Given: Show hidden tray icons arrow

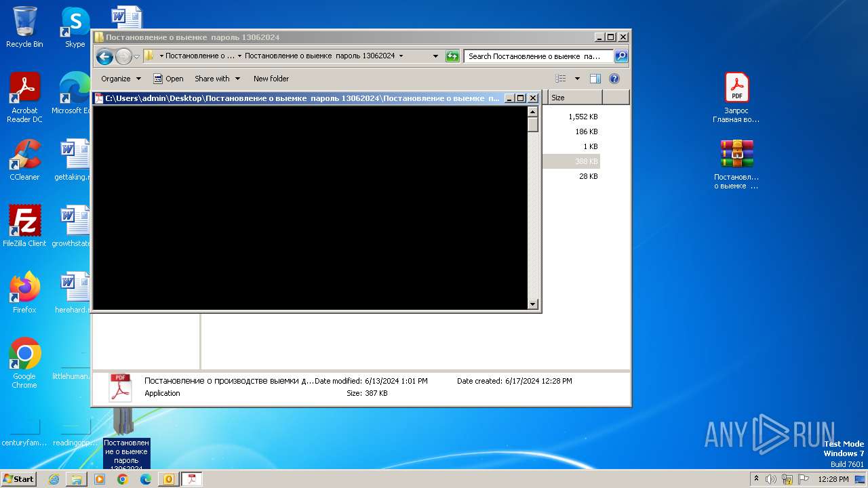Looking at the screenshot, I should tap(756, 479).
